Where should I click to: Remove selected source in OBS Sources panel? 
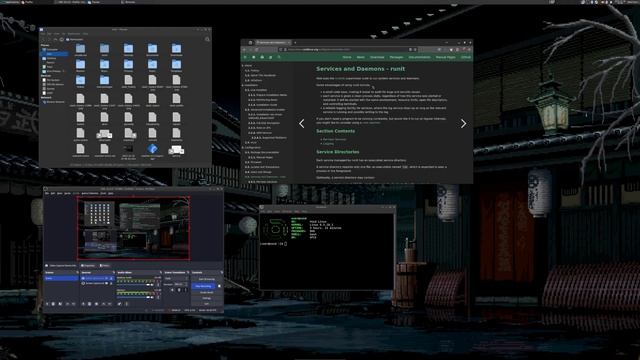click(x=89, y=304)
